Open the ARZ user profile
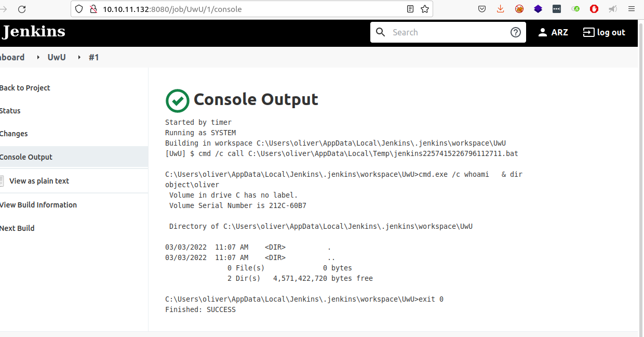Viewport: 644px width, 337px height. pyautogui.click(x=553, y=32)
